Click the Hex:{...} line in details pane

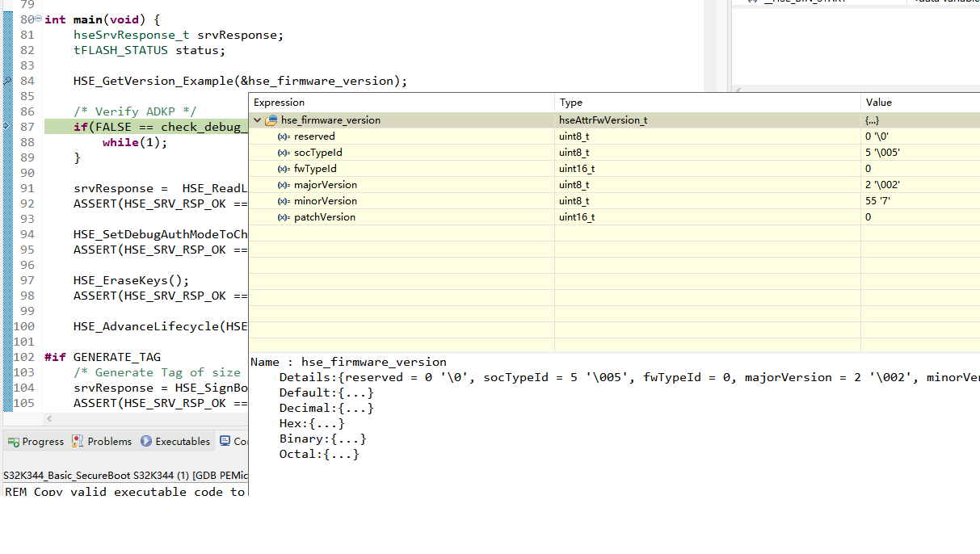click(x=312, y=423)
